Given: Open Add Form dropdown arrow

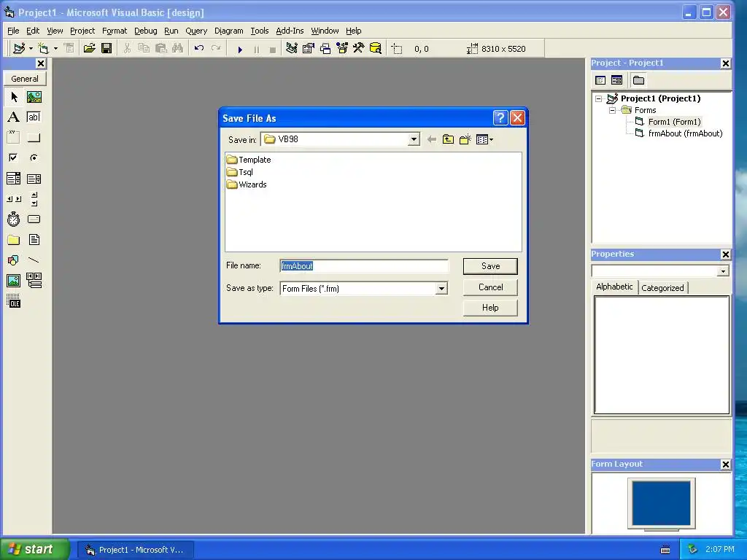Looking at the screenshot, I should coord(55,48).
